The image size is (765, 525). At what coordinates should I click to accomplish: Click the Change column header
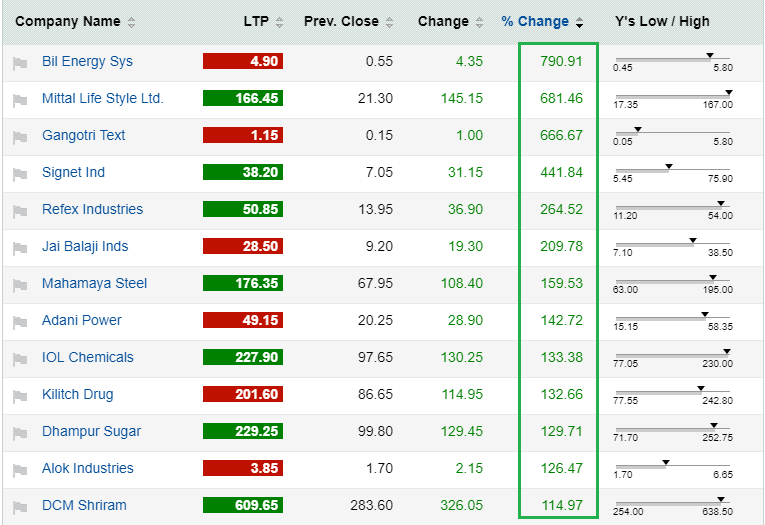[x=443, y=22]
